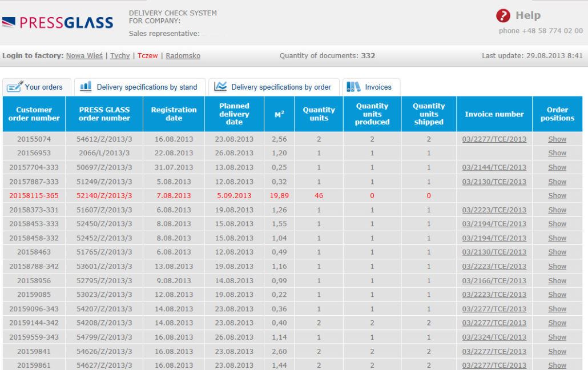588x370 pixels.
Task: Open invoice 03/2277/TCE/2013 for order 20159144-342
Action: (x=494, y=323)
